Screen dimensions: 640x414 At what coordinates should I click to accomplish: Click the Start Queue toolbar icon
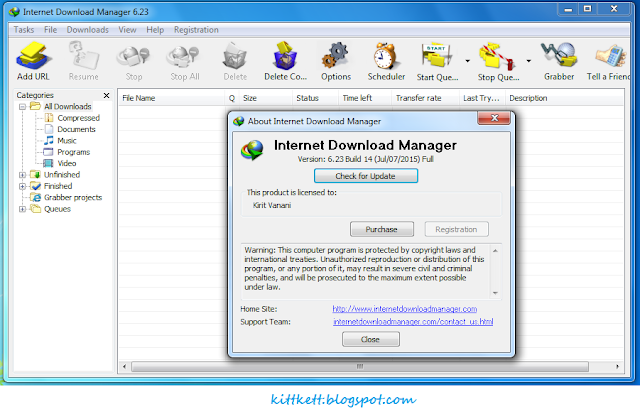[x=437, y=56]
